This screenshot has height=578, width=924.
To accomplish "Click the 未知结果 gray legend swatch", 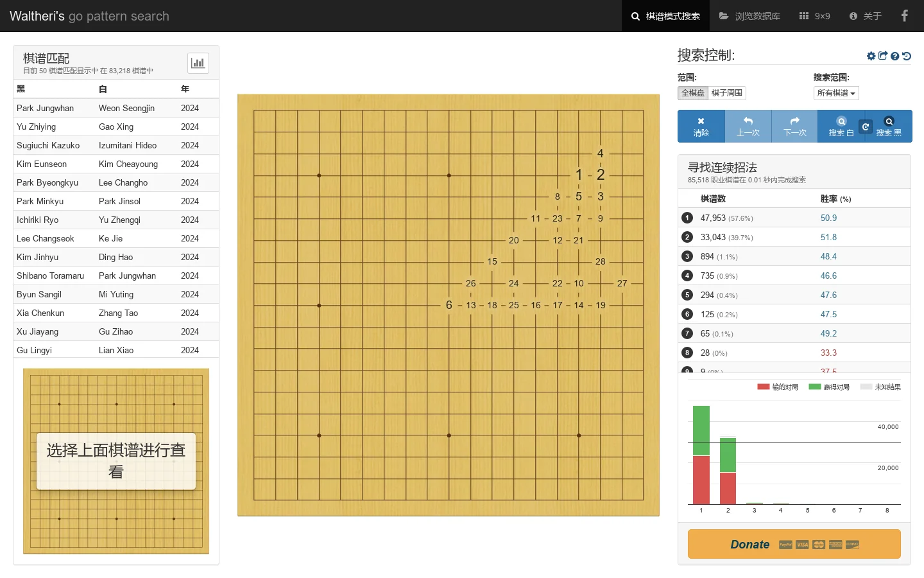I will [866, 387].
